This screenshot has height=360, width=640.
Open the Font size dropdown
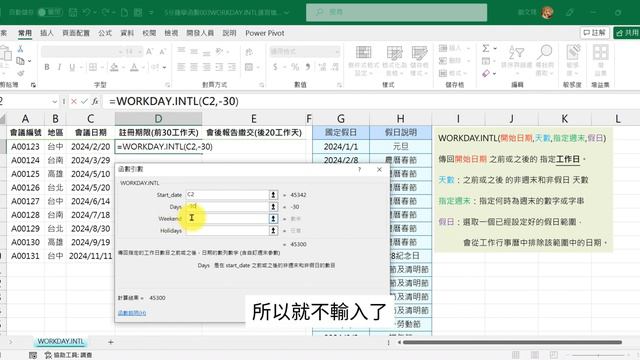pos(140,51)
